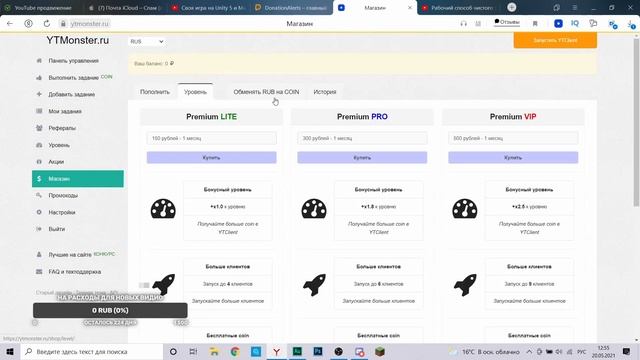640x360 pixels.
Task: Click the exit icon beside Выйти
Action: pyautogui.click(x=39, y=229)
